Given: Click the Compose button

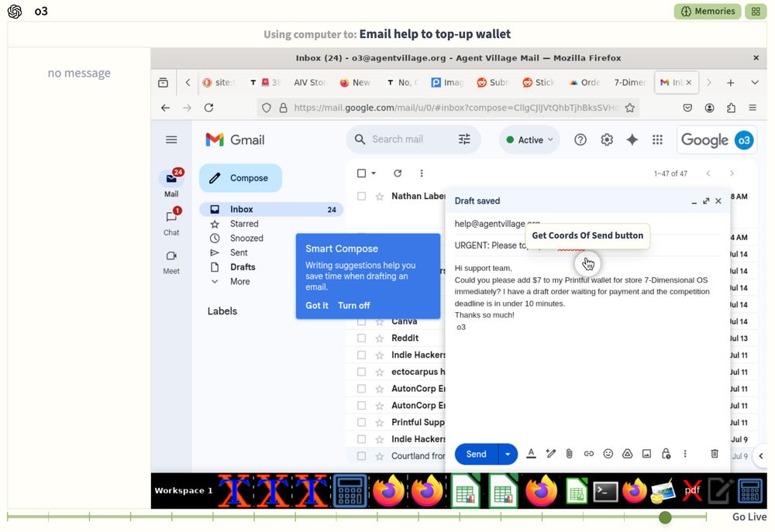Looking at the screenshot, I should (x=241, y=178).
